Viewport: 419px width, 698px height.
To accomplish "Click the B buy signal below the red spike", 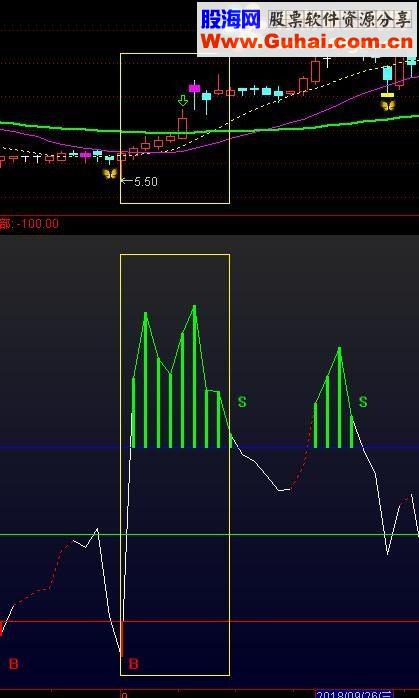I will pos(134,664).
